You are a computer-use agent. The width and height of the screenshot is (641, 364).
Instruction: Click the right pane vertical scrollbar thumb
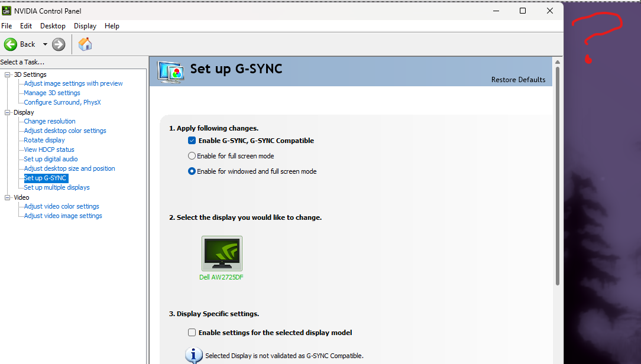(557, 175)
